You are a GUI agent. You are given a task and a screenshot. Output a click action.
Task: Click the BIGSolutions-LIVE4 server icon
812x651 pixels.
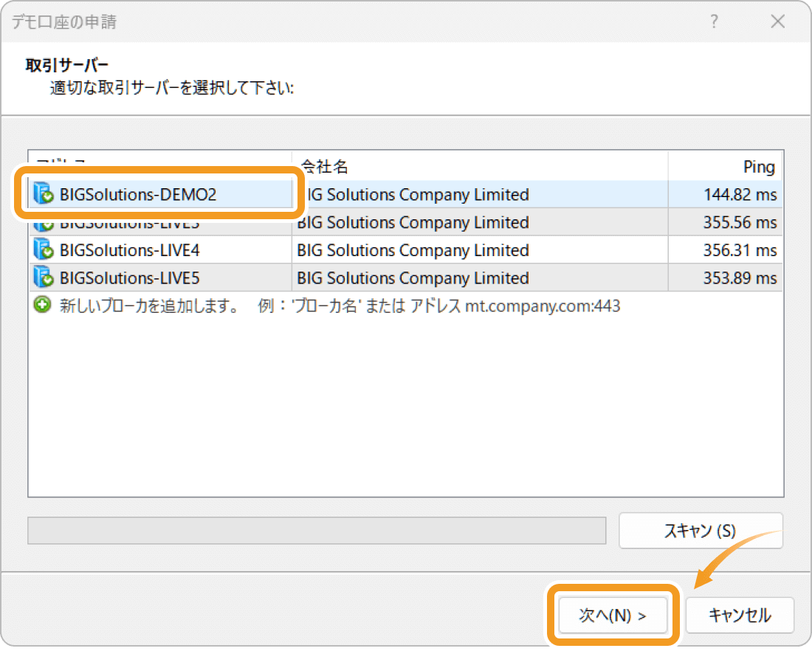[44, 249]
